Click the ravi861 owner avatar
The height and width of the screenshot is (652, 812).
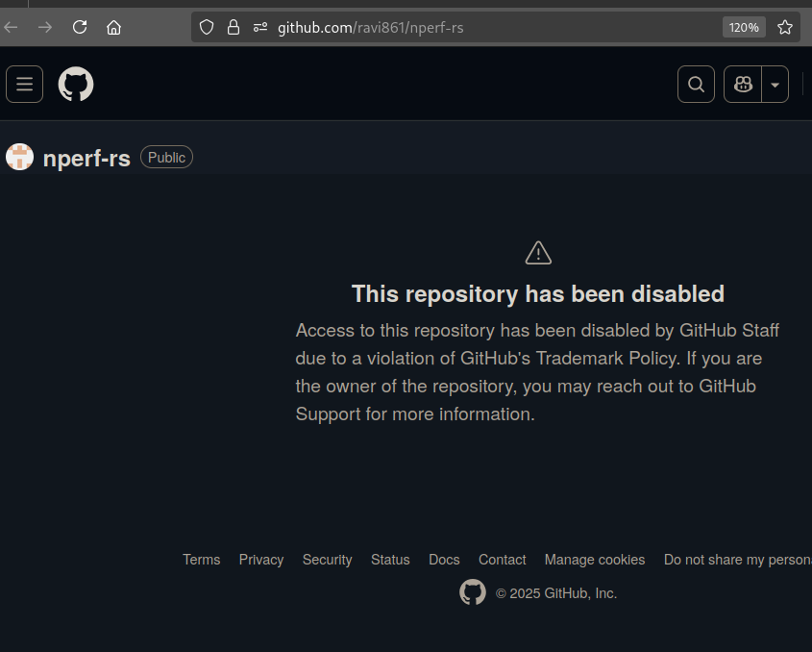coord(20,158)
